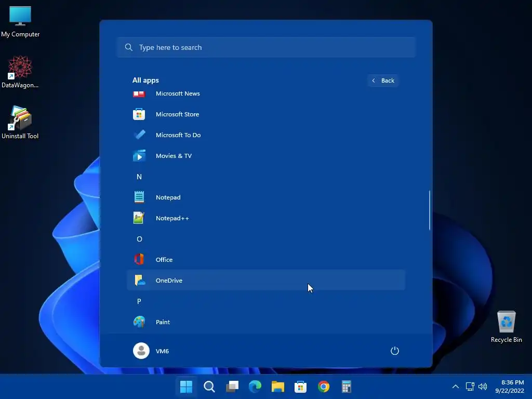Click the 8:36 PM clock and date
This screenshot has width=532, height=399.
pyautogui.click(x=510, y=387)
